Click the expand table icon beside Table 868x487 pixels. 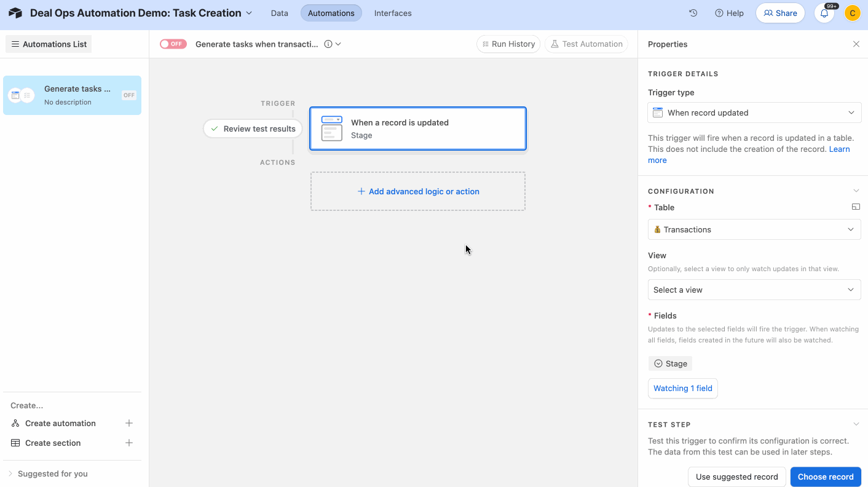pos(856,207)
